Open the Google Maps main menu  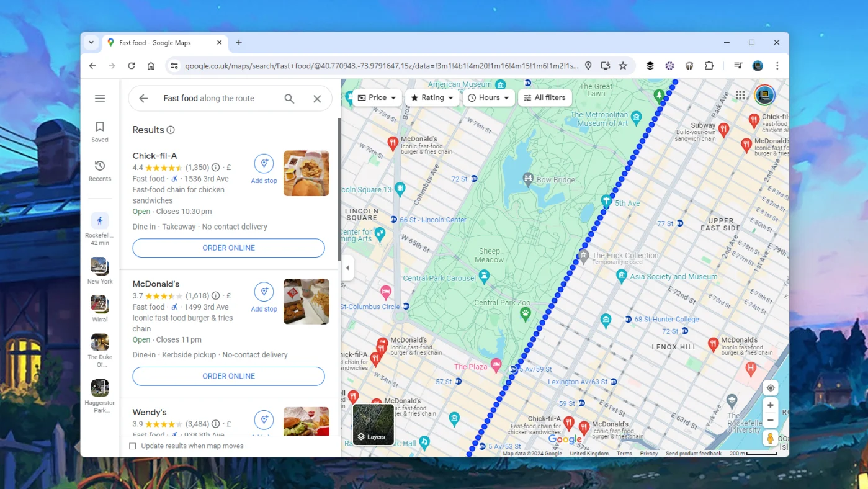point(99,97)
